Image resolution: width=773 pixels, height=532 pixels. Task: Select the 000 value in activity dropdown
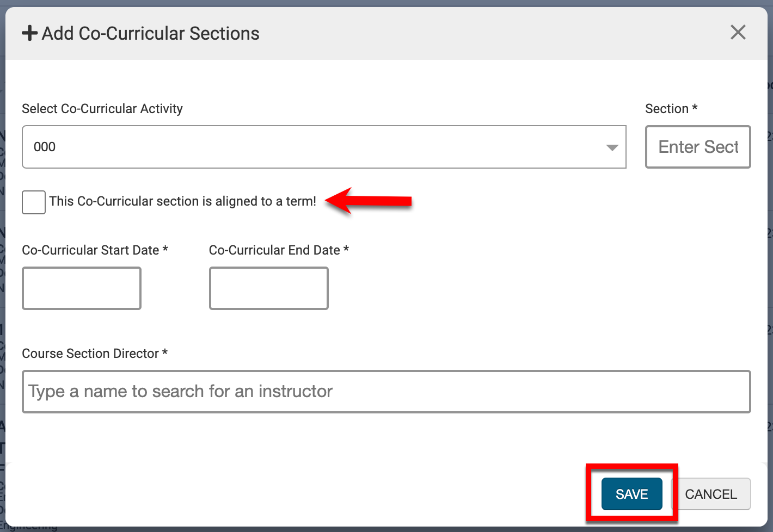tap(45, 147)
